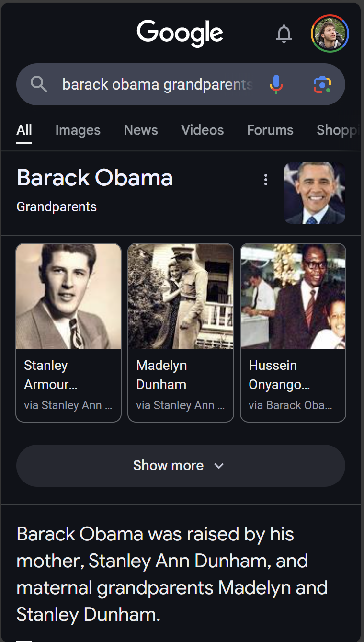Open the Shopping tab
The image size is (364, 642).
coord(337,130)
